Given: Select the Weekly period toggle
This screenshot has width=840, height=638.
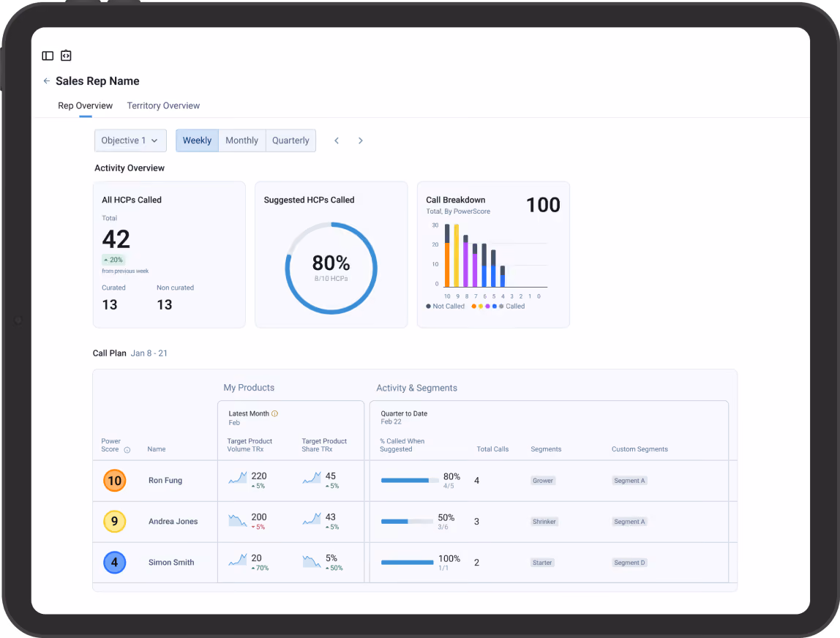Looking at the screenshot, I should pyautogui.click(x=197, y=140).
